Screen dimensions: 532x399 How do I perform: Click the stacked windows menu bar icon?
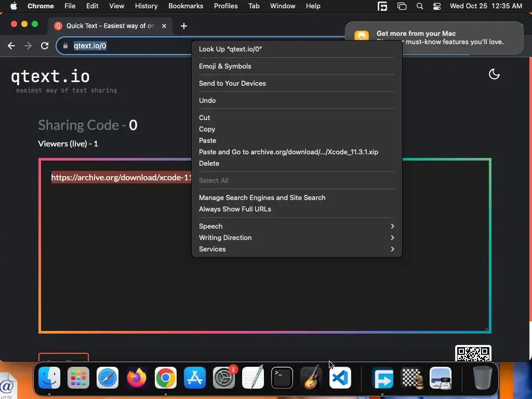[402, 6]
